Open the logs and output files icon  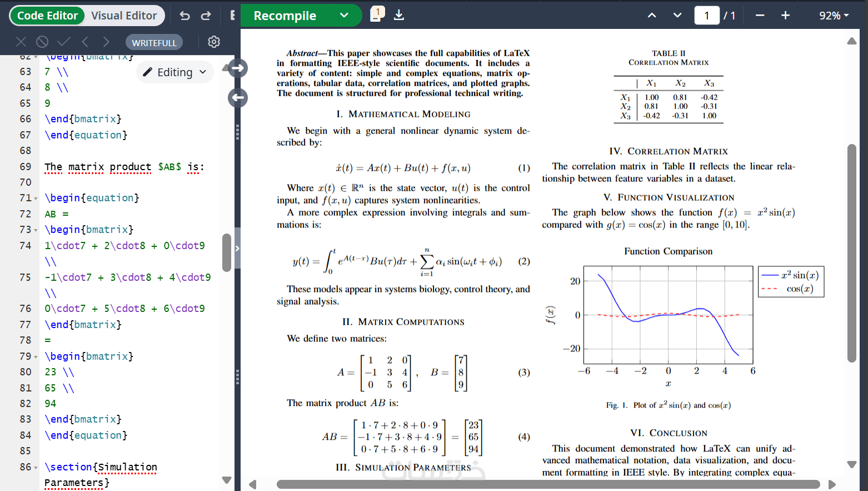[x=377, y=14]
